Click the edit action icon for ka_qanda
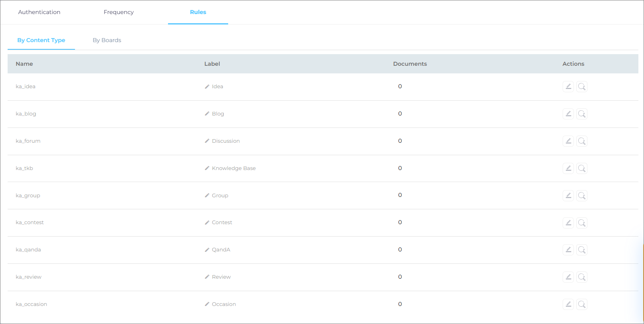Image resolution: width=644 pixels, height=324 pixels. click(568, 250)
